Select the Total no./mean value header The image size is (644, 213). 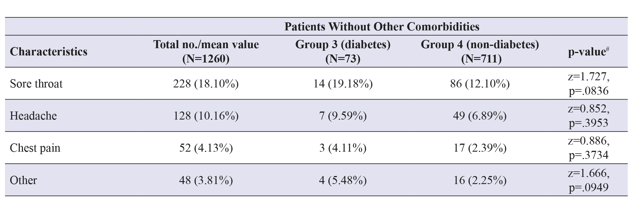tap(206, 51)
